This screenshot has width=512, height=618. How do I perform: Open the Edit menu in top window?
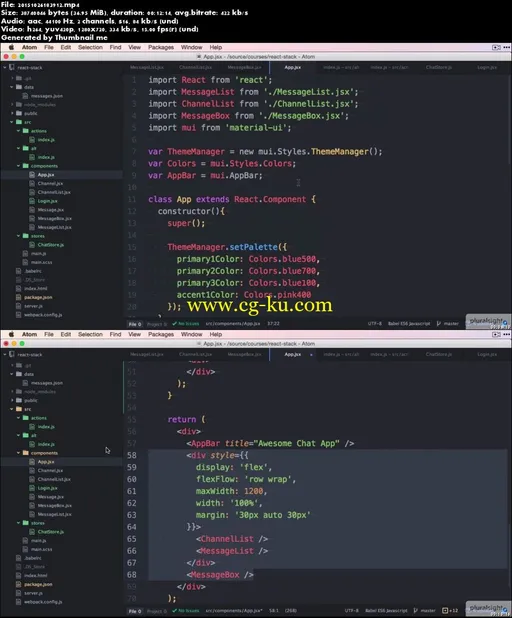66,47
